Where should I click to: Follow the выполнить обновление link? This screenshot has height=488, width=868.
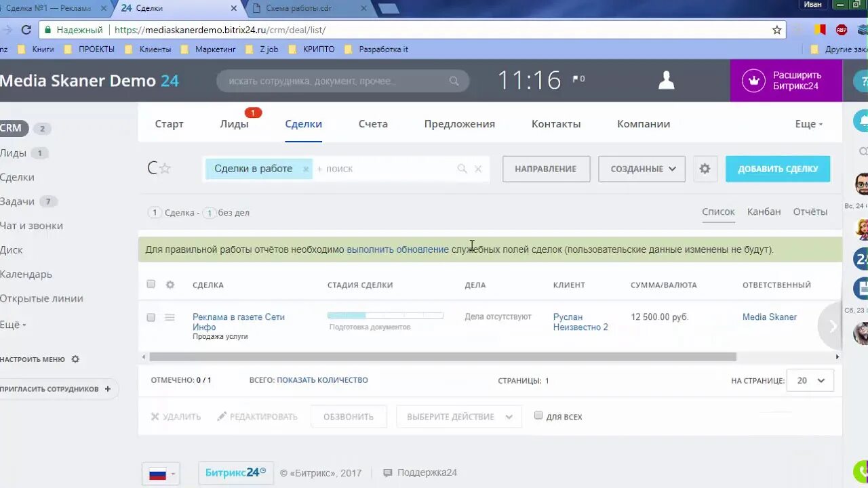point(397,249)
